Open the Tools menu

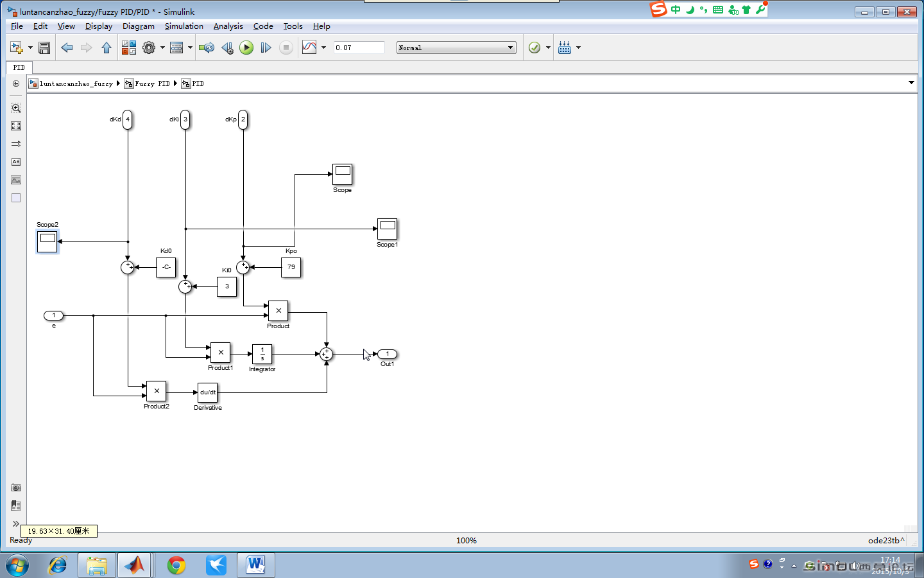click(x=293, y=26)
